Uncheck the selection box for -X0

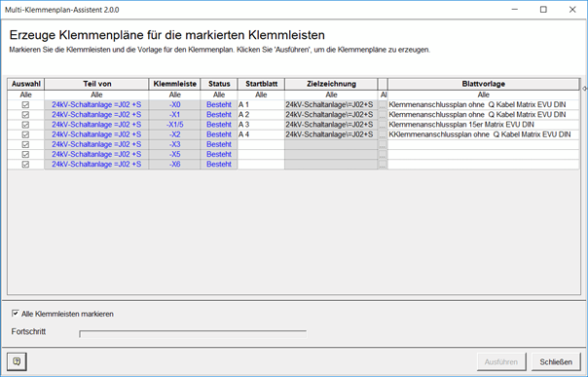click(x=25, y=104)
